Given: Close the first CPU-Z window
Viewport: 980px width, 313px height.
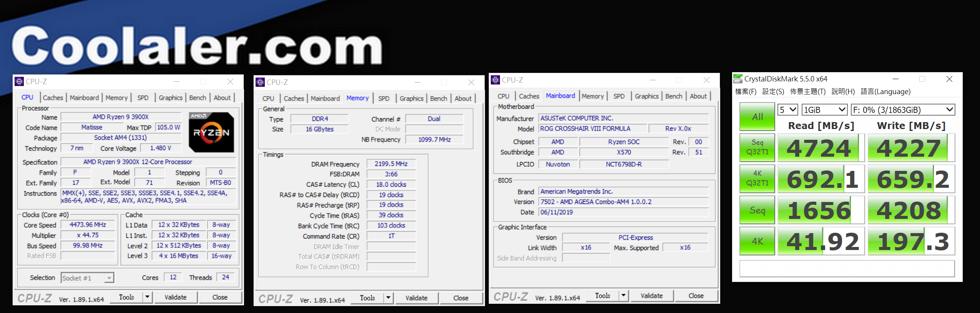Looking at the screenshot, I should [230, 81].
